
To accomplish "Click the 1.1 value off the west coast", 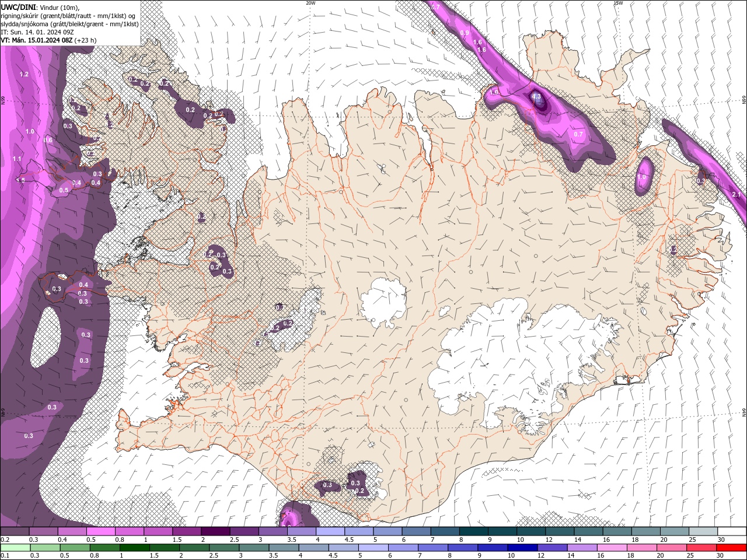I will click(17, 159).
